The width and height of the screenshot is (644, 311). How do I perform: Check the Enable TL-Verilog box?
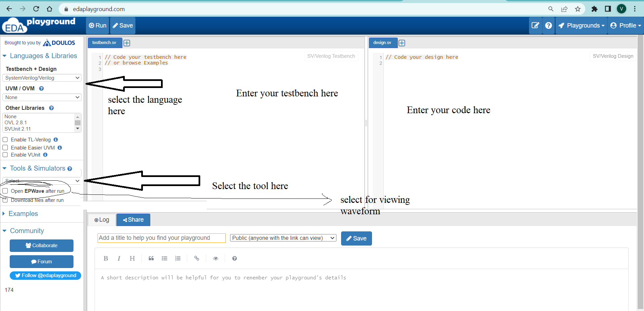5,139
